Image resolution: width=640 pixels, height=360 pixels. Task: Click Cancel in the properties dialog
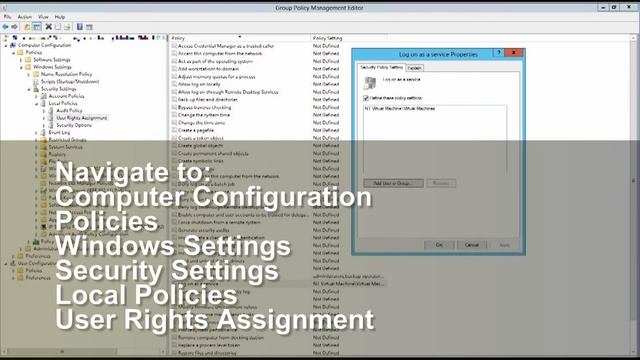point(471,245)
